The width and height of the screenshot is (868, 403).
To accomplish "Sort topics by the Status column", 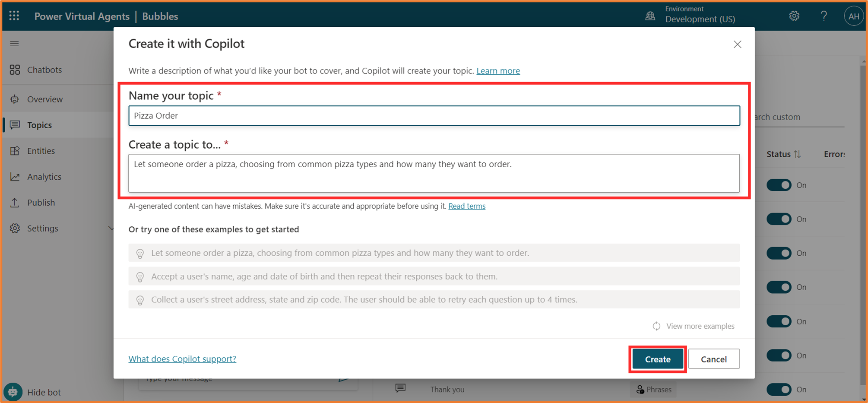I will pos(783,154).
